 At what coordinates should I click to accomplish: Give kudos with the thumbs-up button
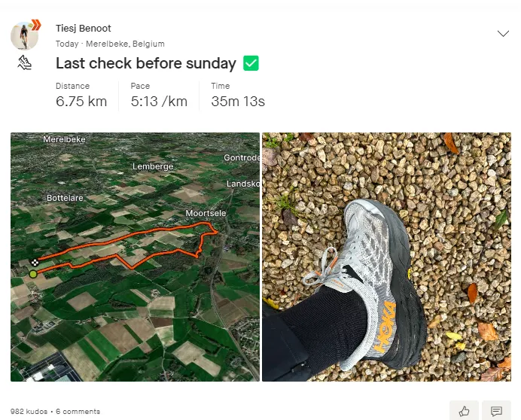464,411
